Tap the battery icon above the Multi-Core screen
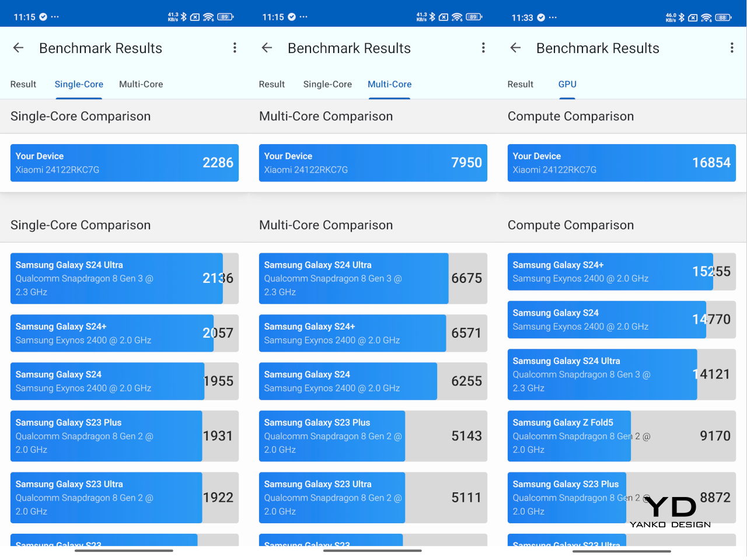The width and height of the screenshot is (747, 560). [474, 17]
